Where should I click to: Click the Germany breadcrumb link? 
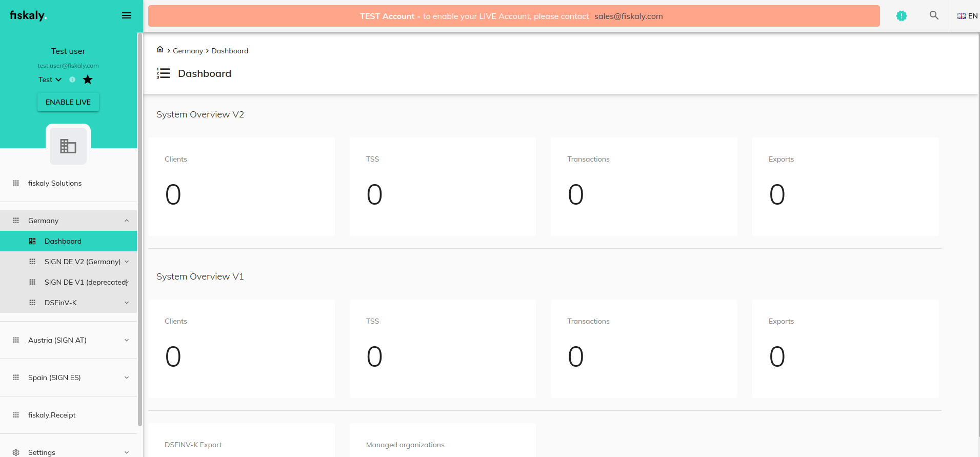(x=188, y=51)
